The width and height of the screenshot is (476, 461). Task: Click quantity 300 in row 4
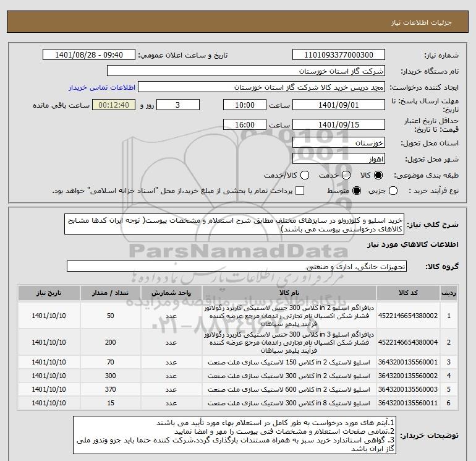point(110,376)
